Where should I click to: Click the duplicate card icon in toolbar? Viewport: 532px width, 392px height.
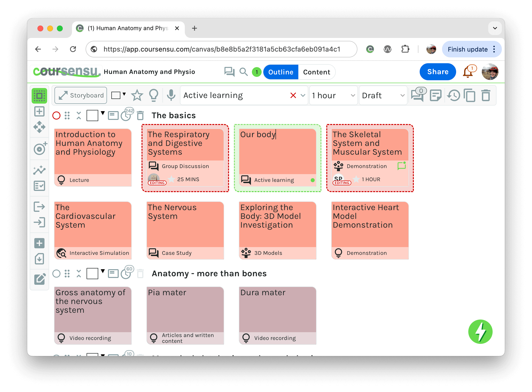click(470, 95)
